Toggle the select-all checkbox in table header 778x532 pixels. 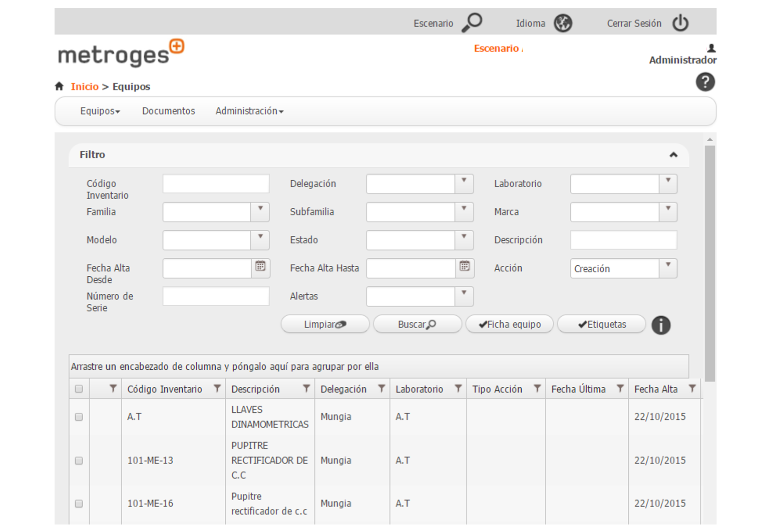pyautogui.click(x=79, y=389)
